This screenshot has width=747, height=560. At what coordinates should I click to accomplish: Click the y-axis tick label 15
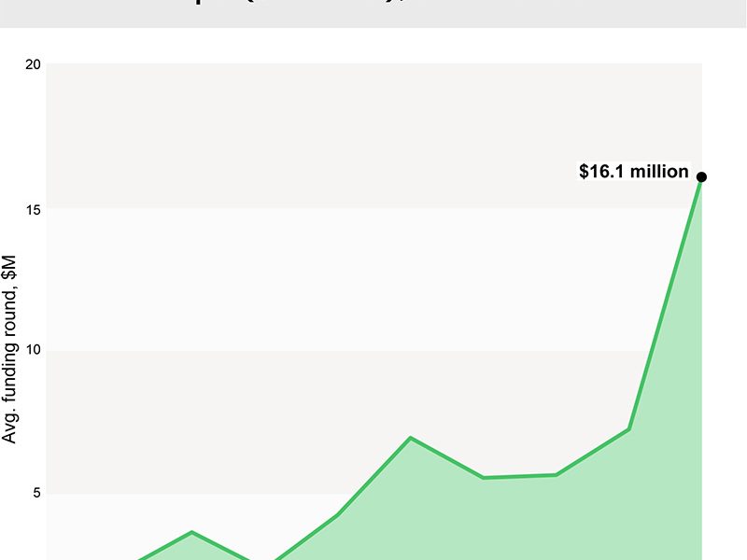(33, 210)
